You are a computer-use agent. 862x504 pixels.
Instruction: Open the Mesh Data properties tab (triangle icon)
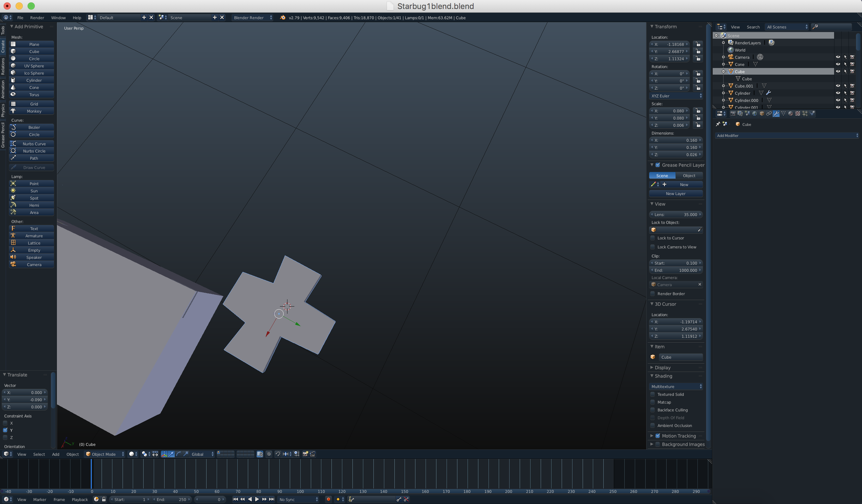783,114
